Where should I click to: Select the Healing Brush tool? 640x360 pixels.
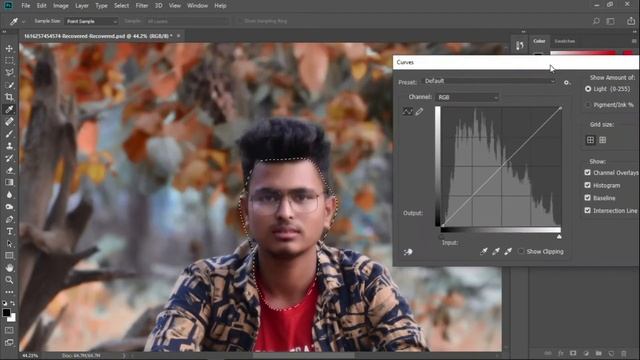pyautogui.click(x=9, y=122)
